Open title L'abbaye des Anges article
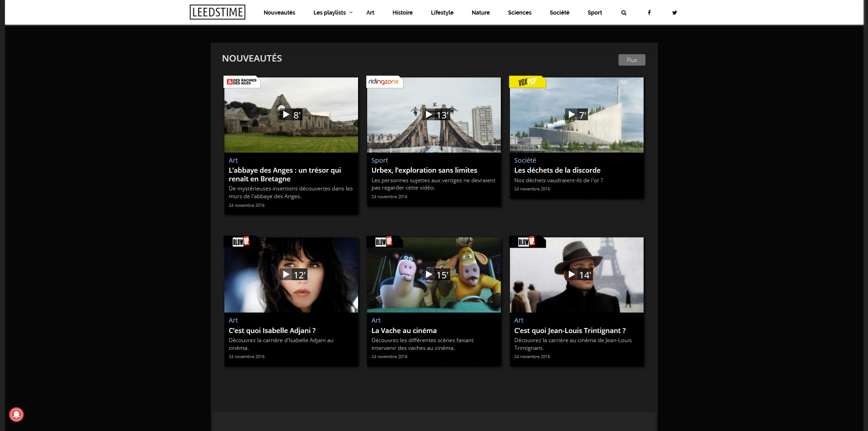Viewport: 868px width, 431px height. (x=285, y=174)
